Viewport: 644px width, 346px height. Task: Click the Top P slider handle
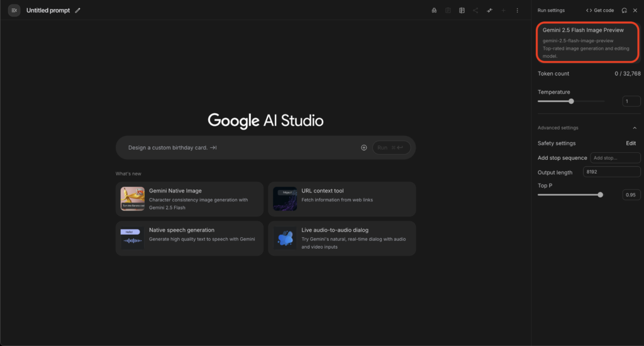point(600,195)
